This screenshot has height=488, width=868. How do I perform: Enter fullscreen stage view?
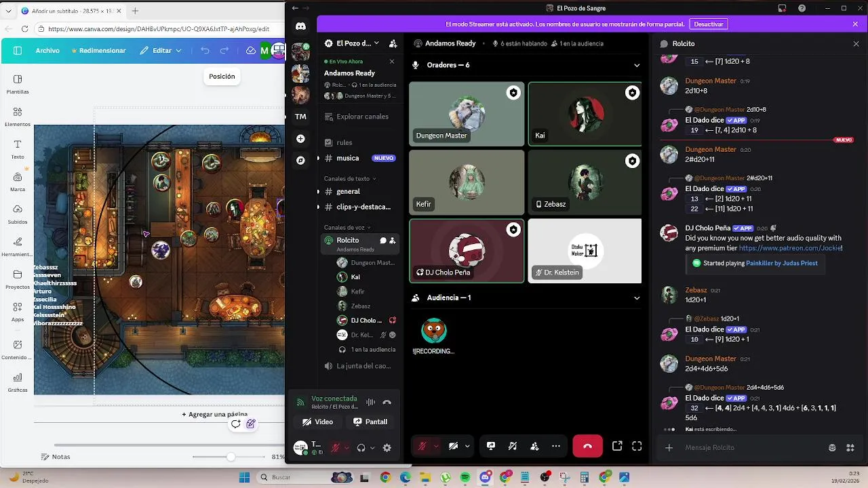637,446
